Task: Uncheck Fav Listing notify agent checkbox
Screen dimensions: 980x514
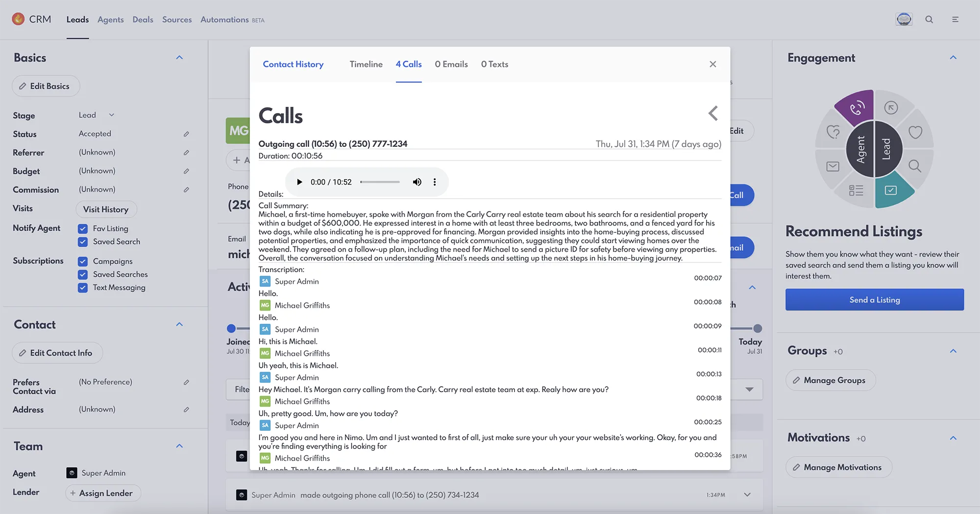Action: [83, 229]
